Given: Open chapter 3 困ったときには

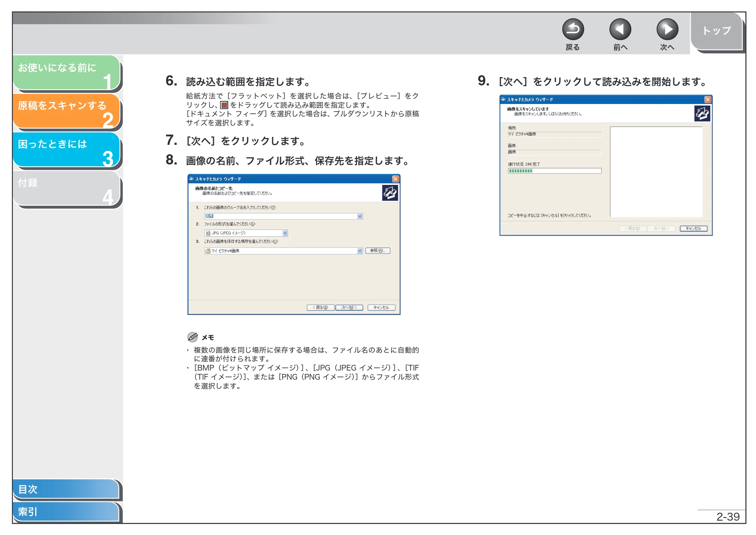Looking at the screenshot, I should [x=67, y=150].
